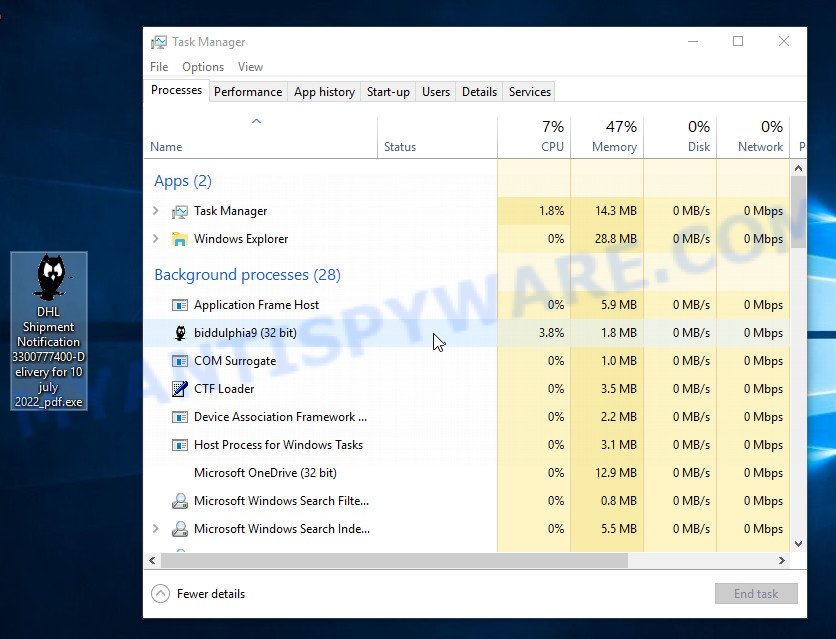Click the horizontal scrollbar right arrow
This screenshot has height=639, width=836.
tap(782, 560)
